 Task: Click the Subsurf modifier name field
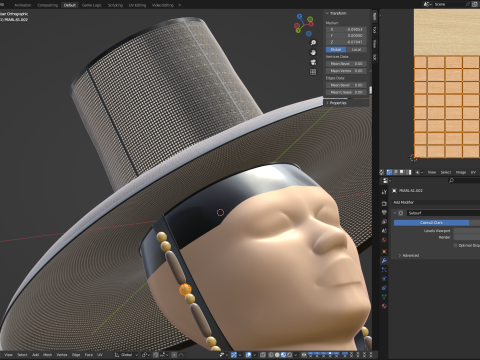click(443, 213)
